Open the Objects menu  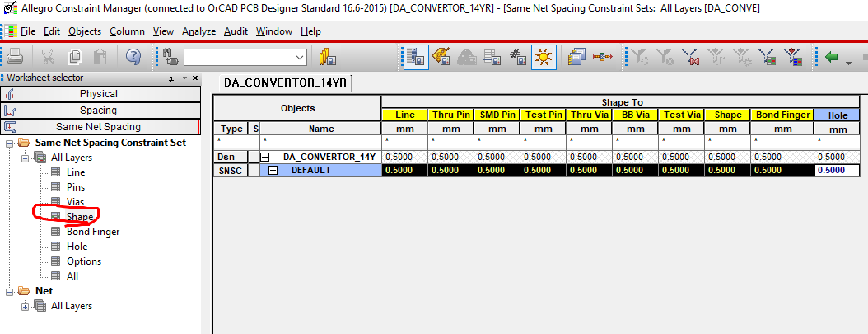tap(85, 31)
